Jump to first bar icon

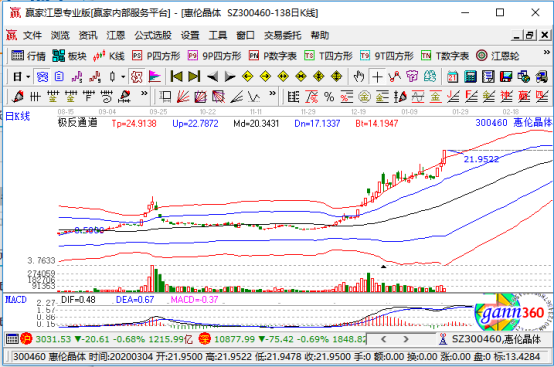[176, 77]
